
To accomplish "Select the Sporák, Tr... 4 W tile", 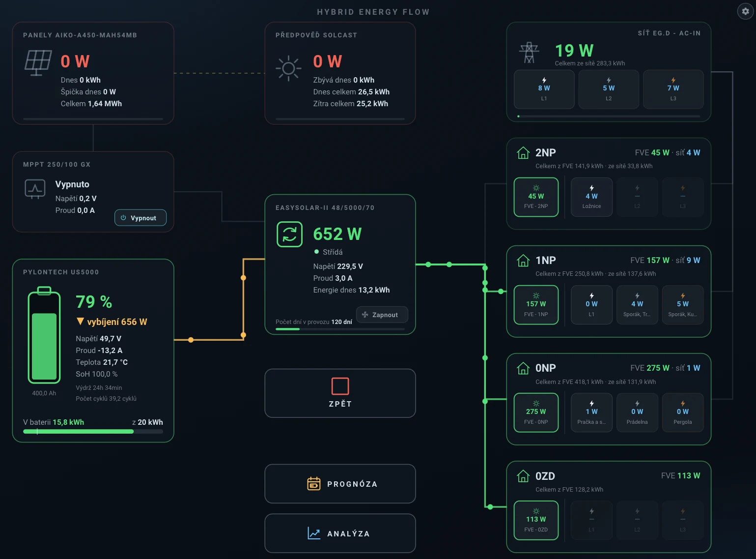I will [637, 305].
